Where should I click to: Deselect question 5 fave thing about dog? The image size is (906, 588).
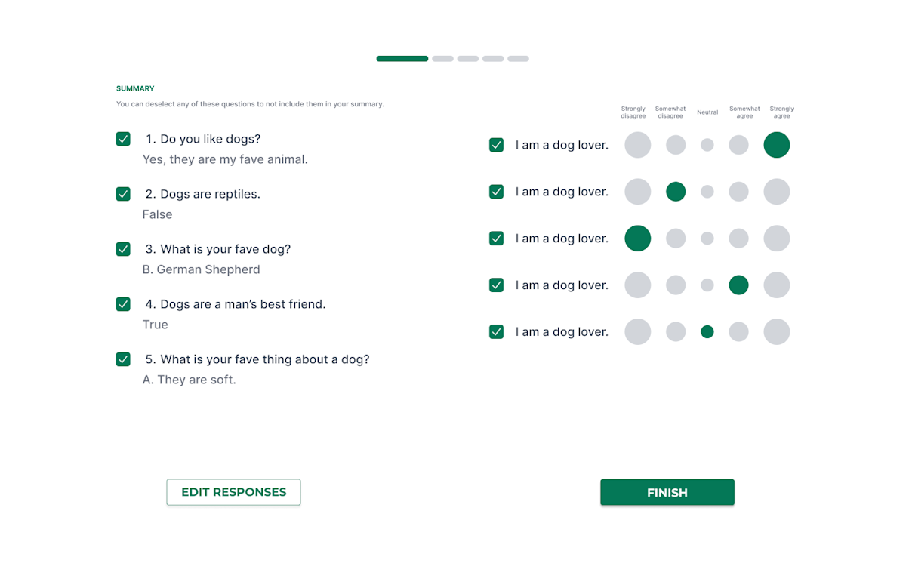[x=123, y=359]
